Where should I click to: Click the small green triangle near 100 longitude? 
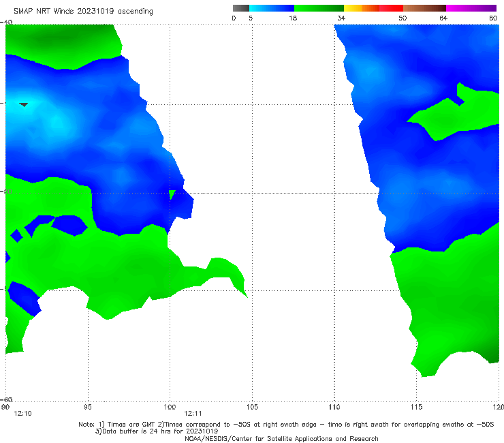[172, 195]
